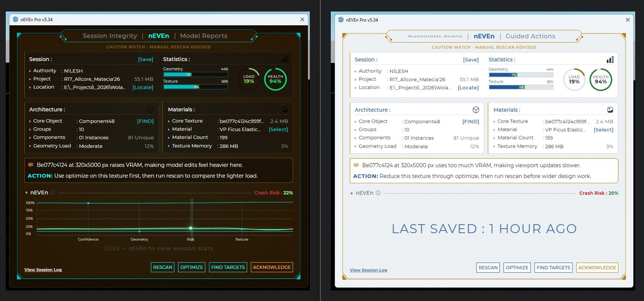Click the speech bubble icon in dark advisory message
Viewport: 644px width, 301px height.
[x=31, y=165]
